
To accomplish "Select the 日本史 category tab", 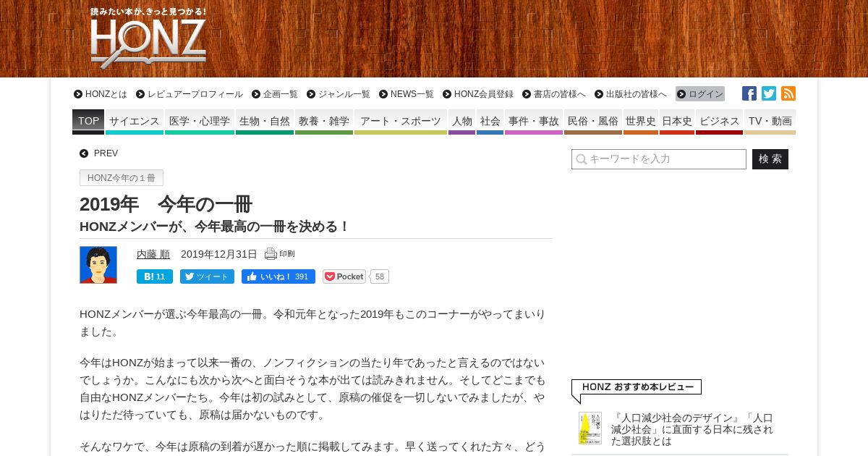I will tap(677, 122).
